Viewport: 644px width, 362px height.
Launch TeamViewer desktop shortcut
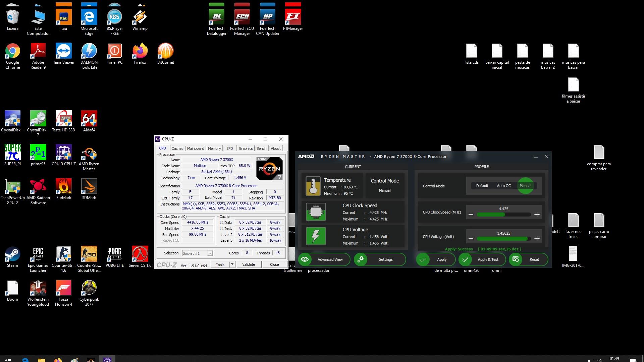click(x=63, y=54)
